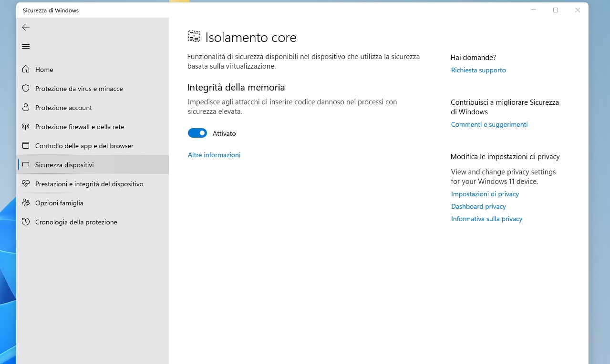Screen dimensions: 610x364
Task: Open the Altre informazioni link
Action: 214,155
